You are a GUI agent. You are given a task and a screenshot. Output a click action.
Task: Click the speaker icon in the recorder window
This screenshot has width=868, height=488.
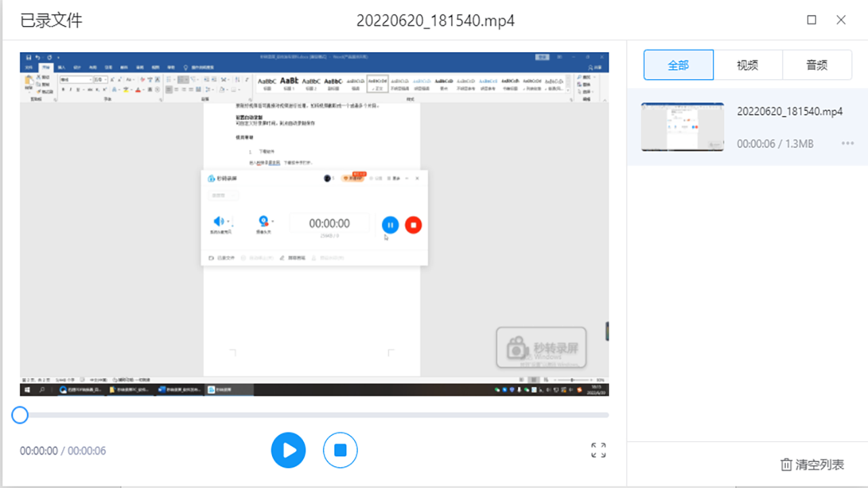(218, 222)
